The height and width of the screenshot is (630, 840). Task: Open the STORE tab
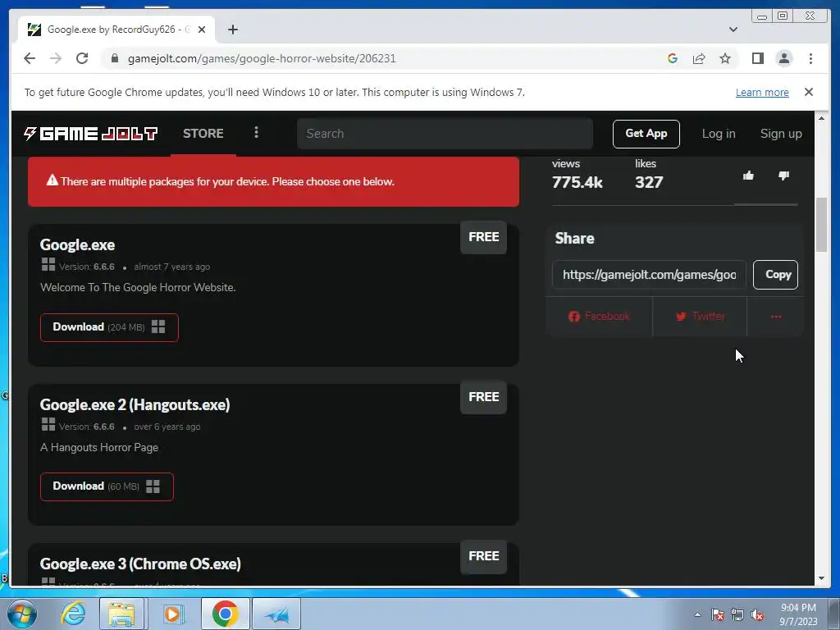point(203,134)
